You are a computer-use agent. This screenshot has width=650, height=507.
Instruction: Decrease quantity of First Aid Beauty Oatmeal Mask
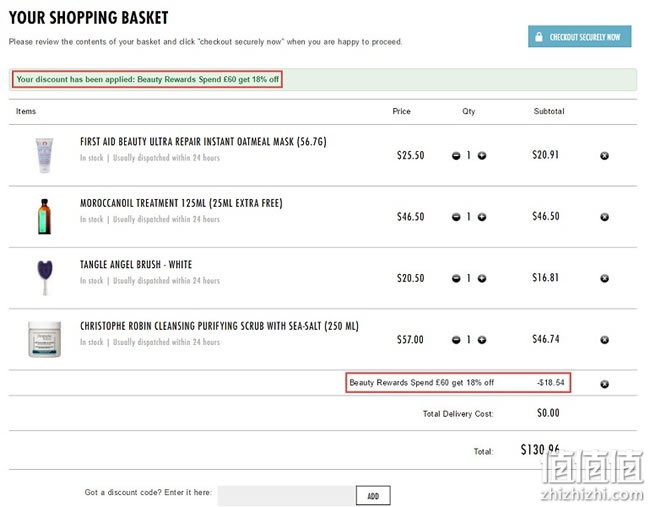456,156
